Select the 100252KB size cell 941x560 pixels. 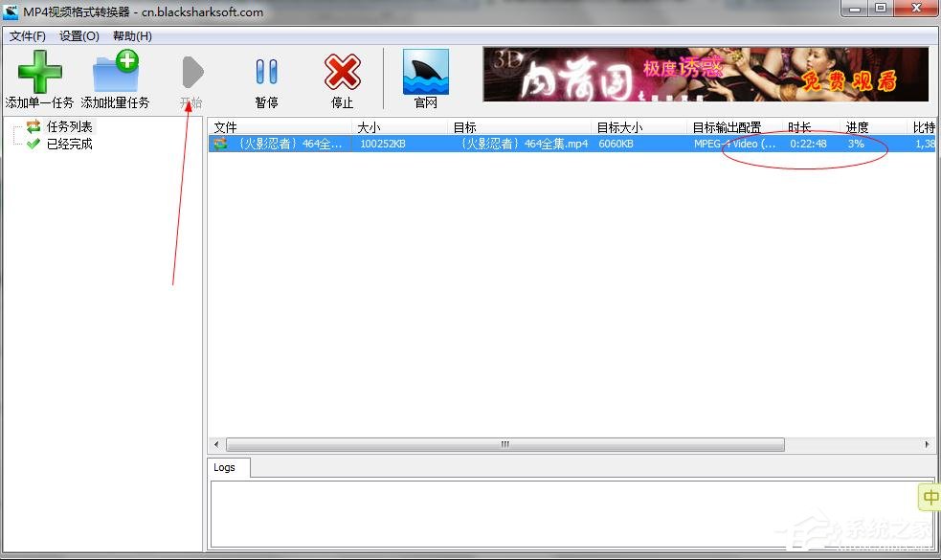click(383, 144)
